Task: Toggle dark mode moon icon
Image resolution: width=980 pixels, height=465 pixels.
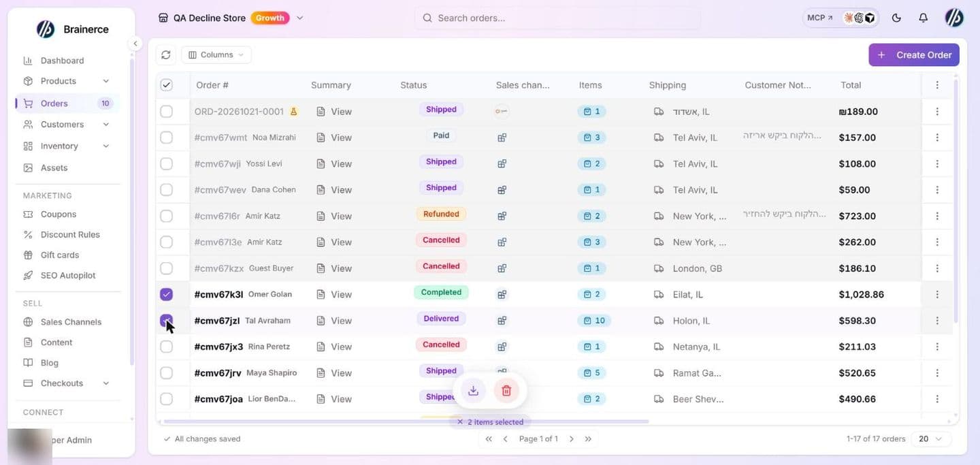Action: pos(896,18)
